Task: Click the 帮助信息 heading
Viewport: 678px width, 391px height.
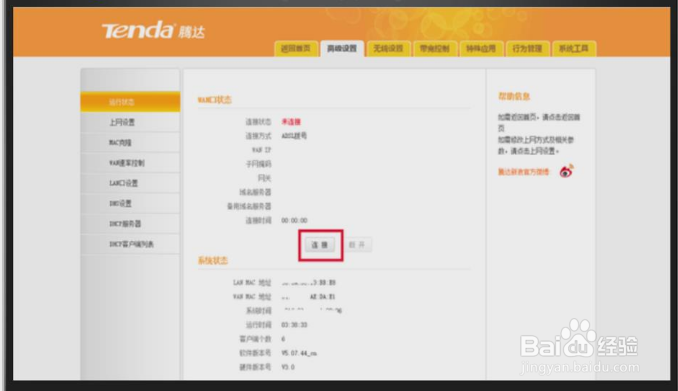Action: (514, 96)
